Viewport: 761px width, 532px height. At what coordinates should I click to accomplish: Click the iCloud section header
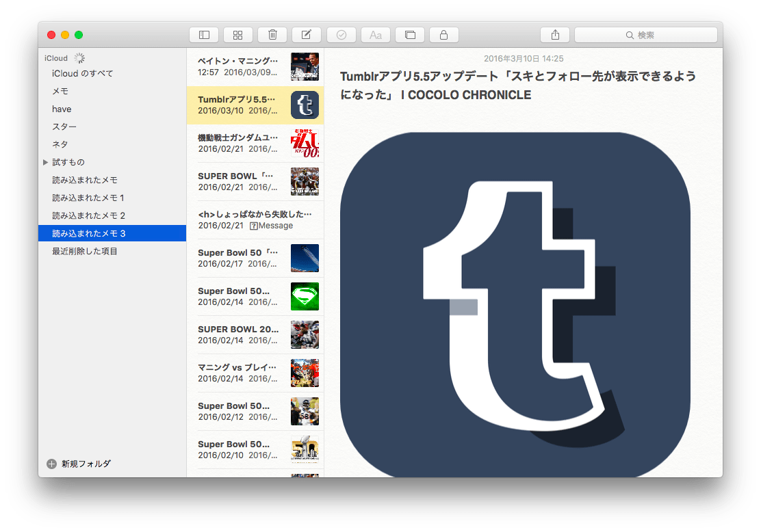pos(56,58)
